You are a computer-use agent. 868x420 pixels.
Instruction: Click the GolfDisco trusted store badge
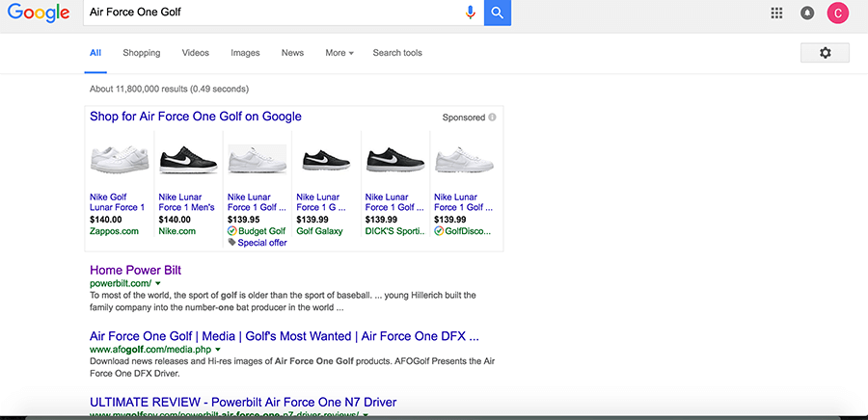tap(439, 231)
